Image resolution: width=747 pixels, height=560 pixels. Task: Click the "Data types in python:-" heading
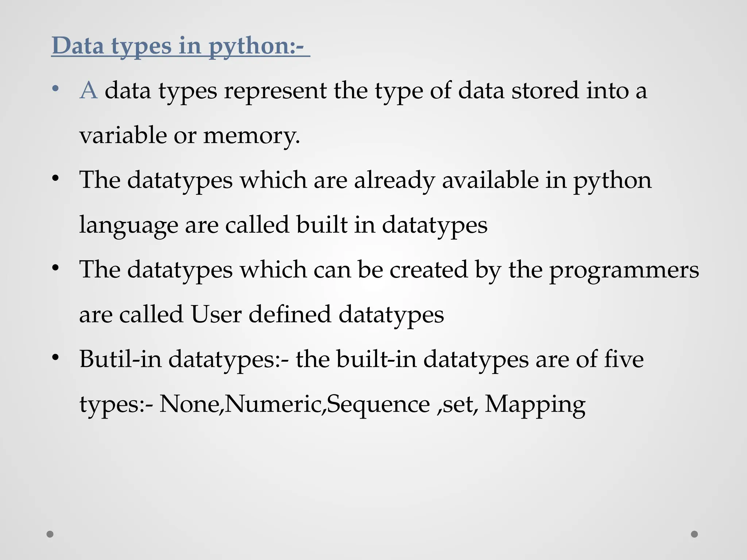point(181,46)
